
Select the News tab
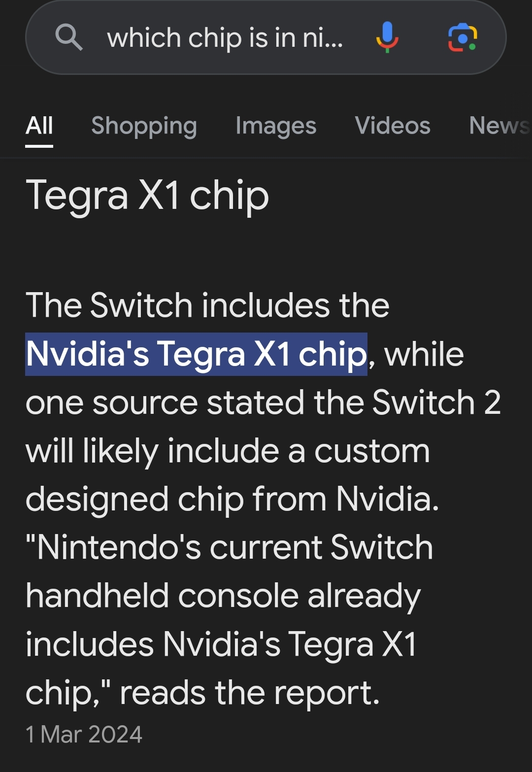point(499,126)
